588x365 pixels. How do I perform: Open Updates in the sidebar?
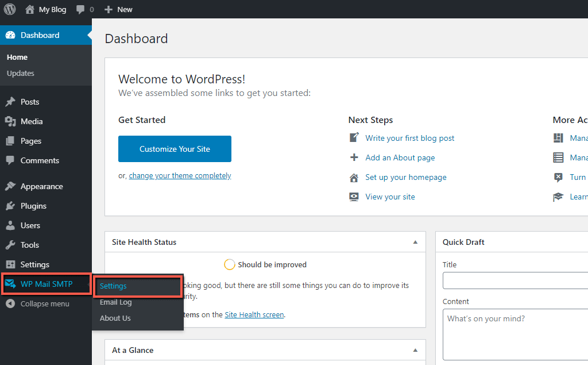[x=20, y=73]
